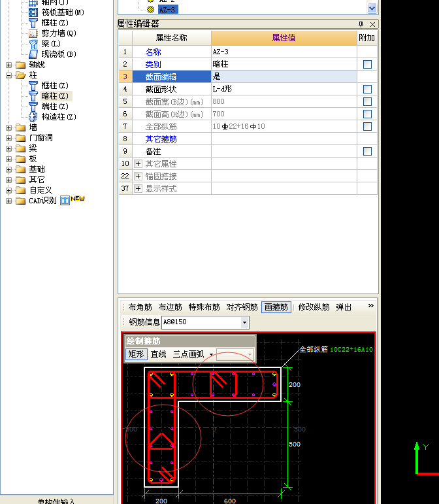Click the 墙 folder icon
This screenshot has height=504, width=439.
[20, 127]
